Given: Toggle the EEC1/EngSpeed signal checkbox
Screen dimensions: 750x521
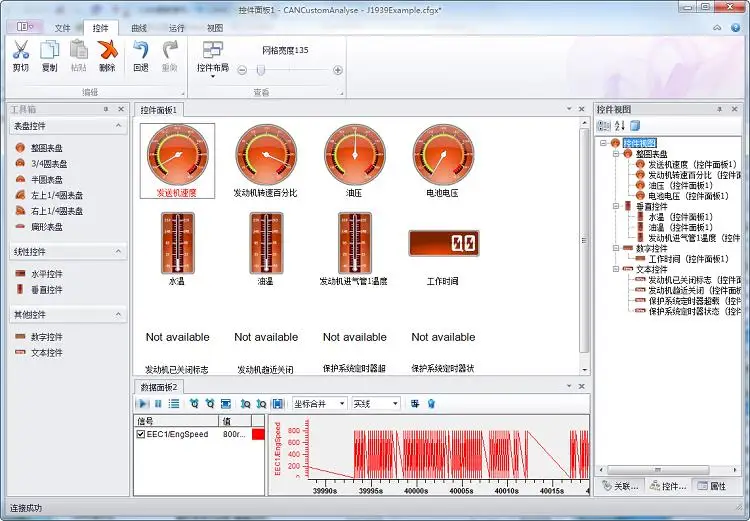Looking at the screenshot, I should coord(141,434).
